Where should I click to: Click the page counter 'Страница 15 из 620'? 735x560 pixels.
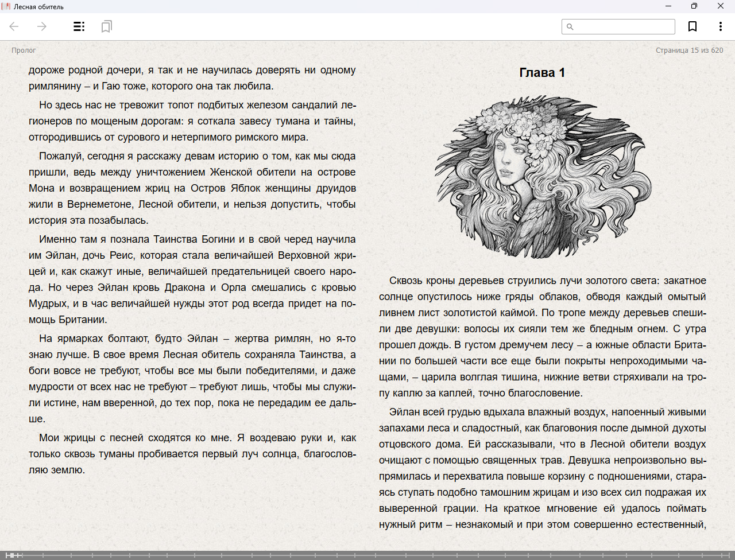tap(689, 50)
